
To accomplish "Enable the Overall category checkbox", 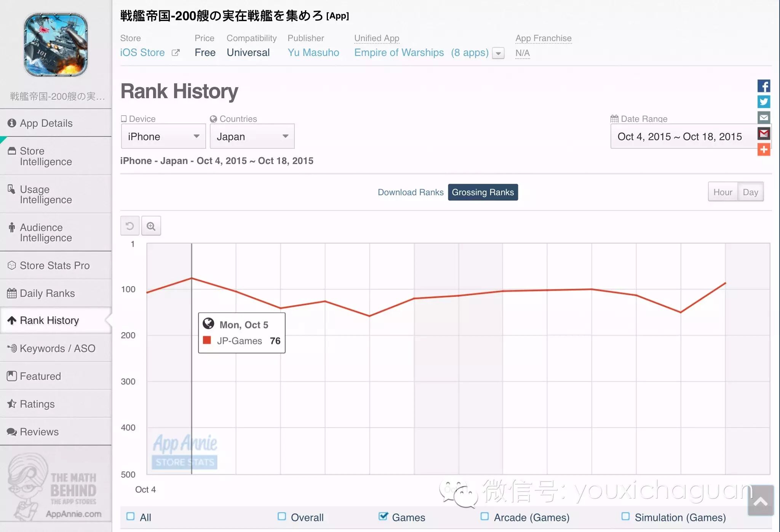I will tap(282, 516).
